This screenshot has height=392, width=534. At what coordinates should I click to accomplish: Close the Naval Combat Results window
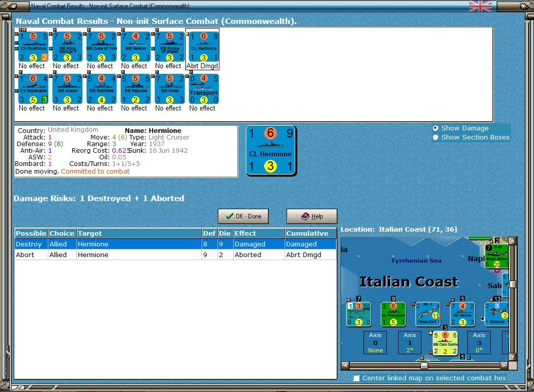click(x=523, y=6)
